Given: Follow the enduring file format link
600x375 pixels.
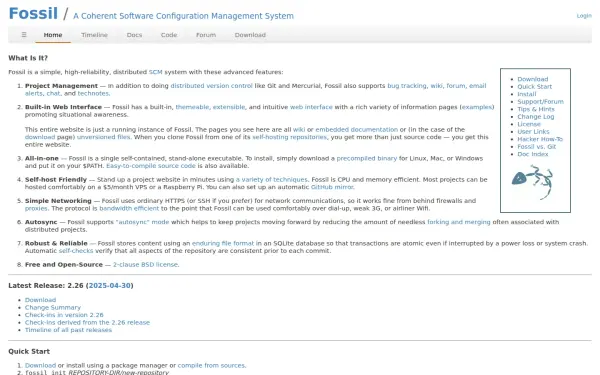Looking at the screenshot, I should [x=223, y=243].
